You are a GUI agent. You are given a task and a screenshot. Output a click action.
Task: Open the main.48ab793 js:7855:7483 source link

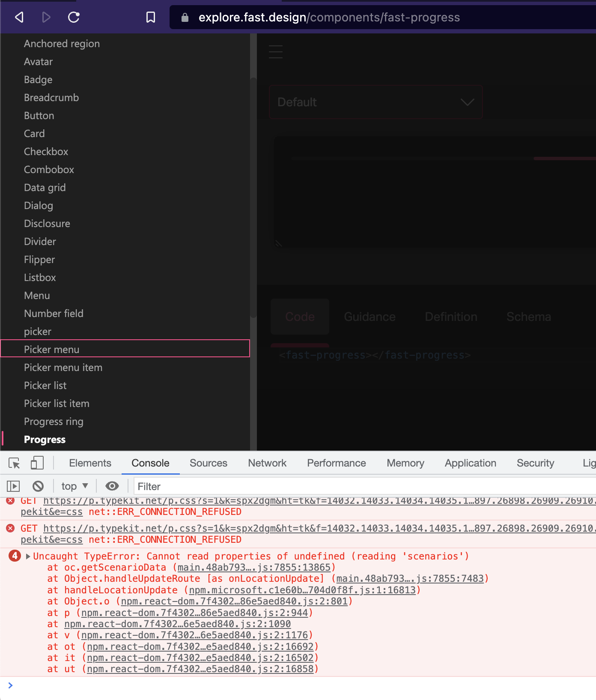pos(410,578)
